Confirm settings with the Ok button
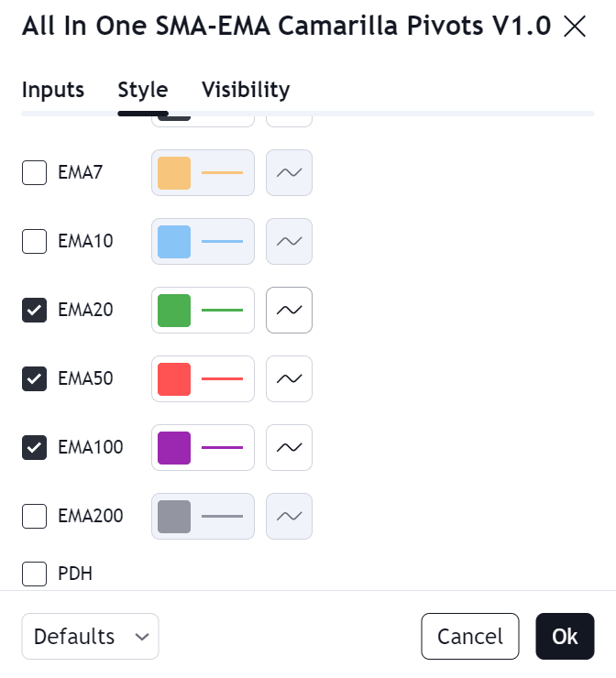 click(565, 637)
